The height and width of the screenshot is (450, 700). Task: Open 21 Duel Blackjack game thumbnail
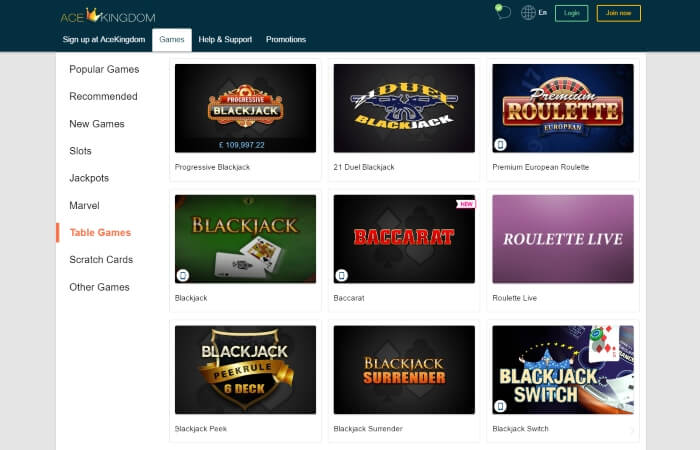[404, 108]
